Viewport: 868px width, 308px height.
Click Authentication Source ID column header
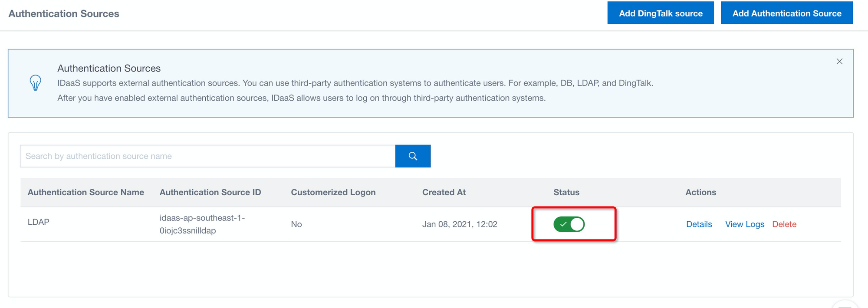point(210,192)
